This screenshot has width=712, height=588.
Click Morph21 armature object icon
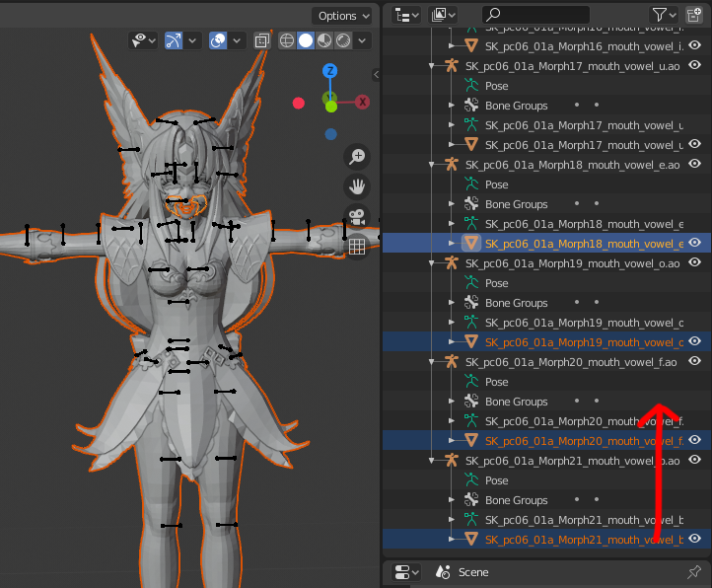click(x=452, y=461)
